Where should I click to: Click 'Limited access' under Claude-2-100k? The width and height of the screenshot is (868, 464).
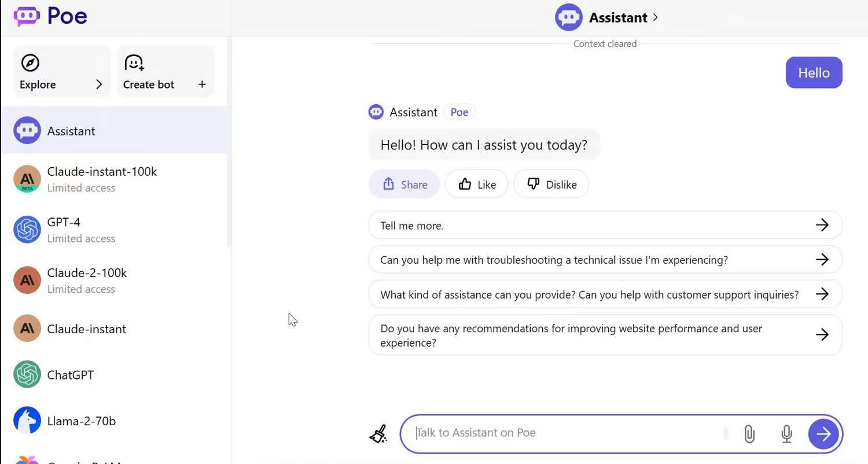pos(81,289)
